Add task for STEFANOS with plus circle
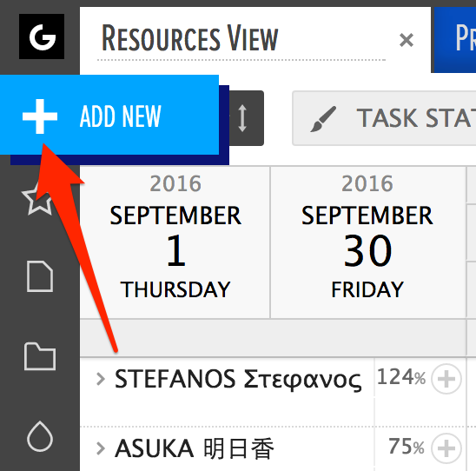 pos(446,379)
